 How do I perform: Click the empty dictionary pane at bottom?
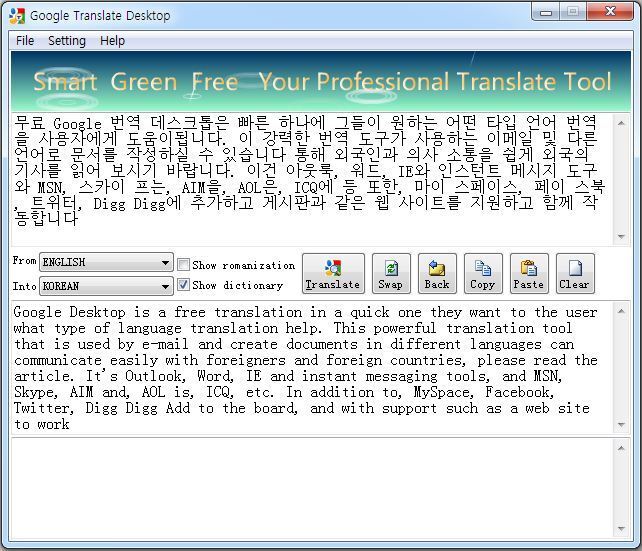click(312, 488)
